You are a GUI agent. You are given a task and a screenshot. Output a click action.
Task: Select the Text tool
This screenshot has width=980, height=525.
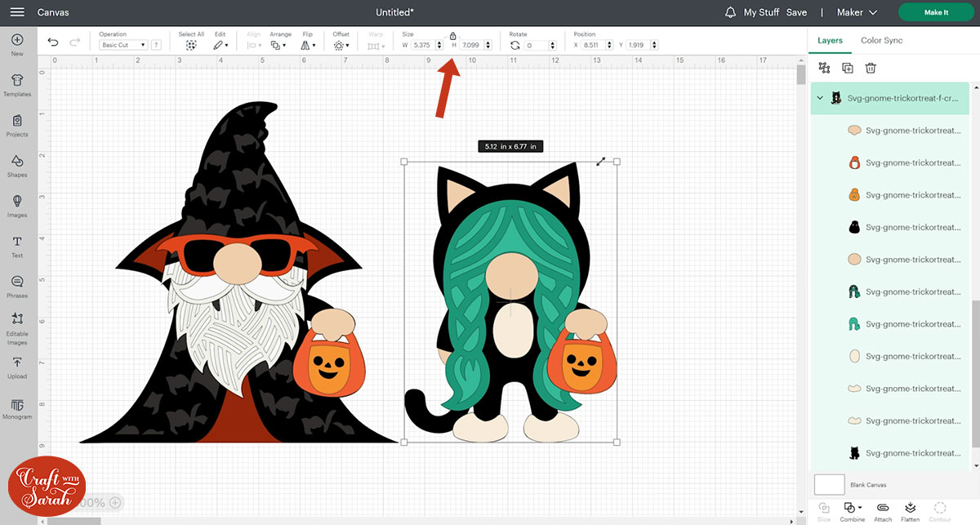click(x=17, y=245)
